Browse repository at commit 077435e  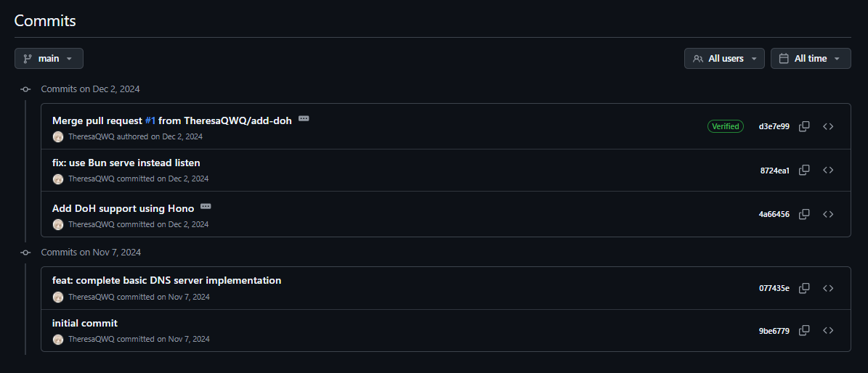pyautogui.click(x=828, y=288)
